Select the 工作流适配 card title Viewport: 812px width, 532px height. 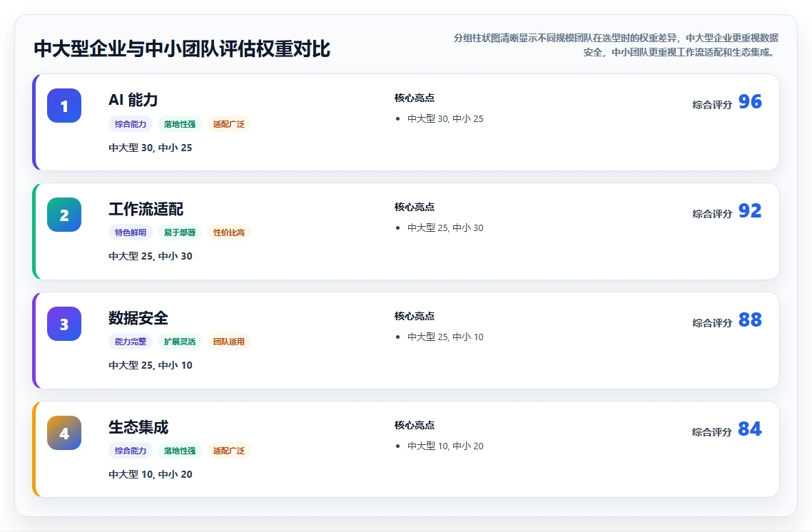(x=146, y=209)
